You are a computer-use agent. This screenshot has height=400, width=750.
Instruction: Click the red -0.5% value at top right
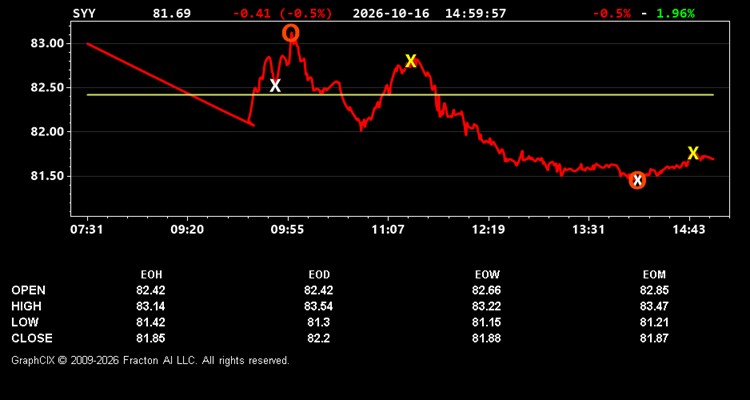click(x=612, y=13)
